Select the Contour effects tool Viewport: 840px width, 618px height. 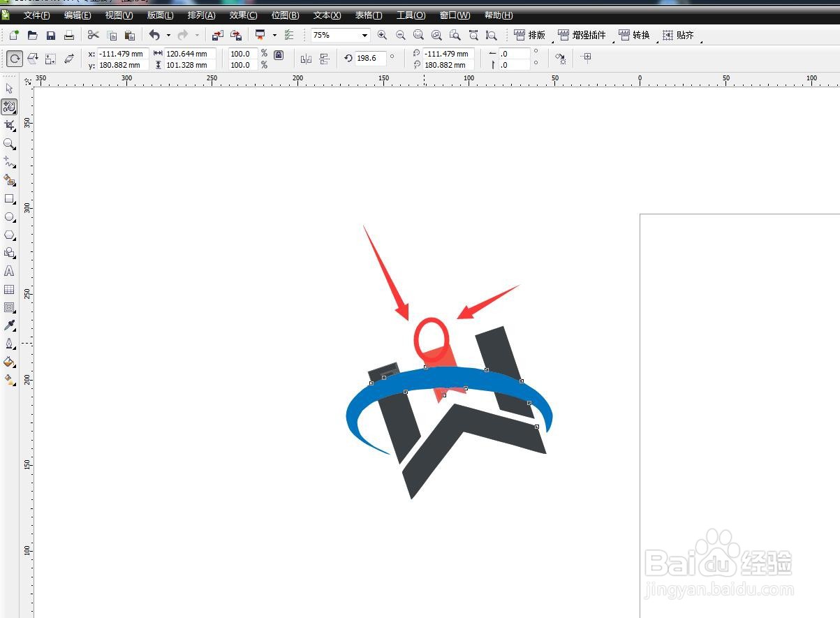(x=9, y=307)
